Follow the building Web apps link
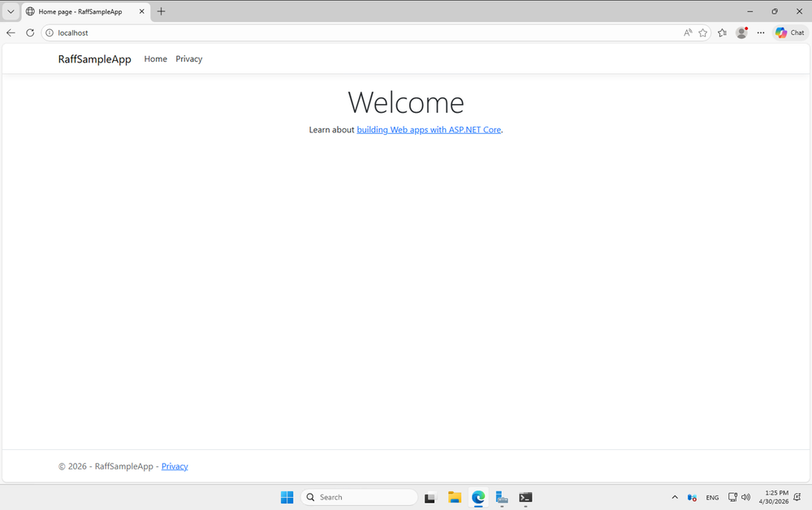The height and width of the screenshot is (510, 812). pyautogui.click(x=429, y=130)
